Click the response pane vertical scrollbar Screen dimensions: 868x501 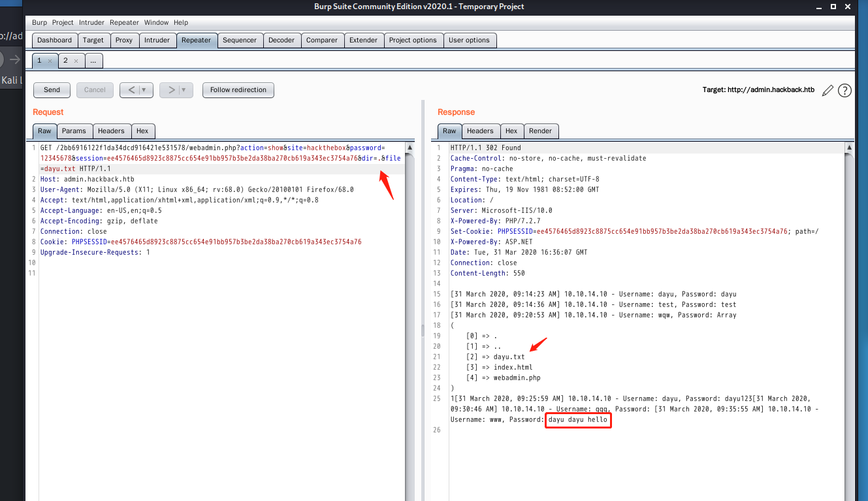click(848, 320)
